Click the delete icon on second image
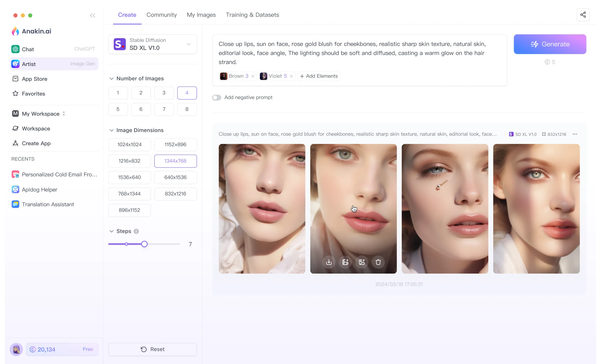 point(378,262)
